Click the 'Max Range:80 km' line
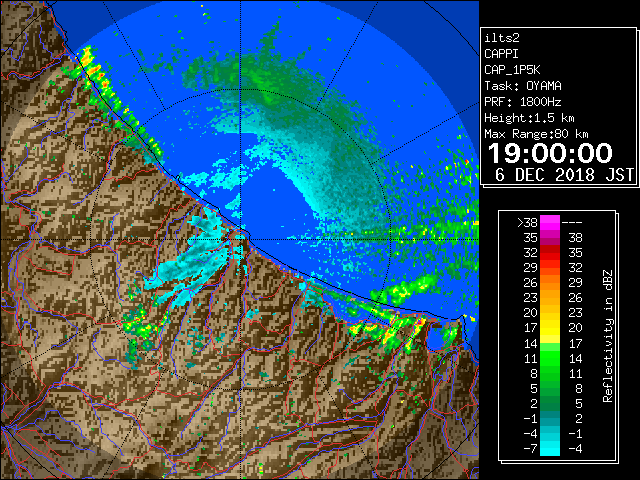Image resolution: width=640 pixels, height=480 pixels. click(x=536, y=134)
